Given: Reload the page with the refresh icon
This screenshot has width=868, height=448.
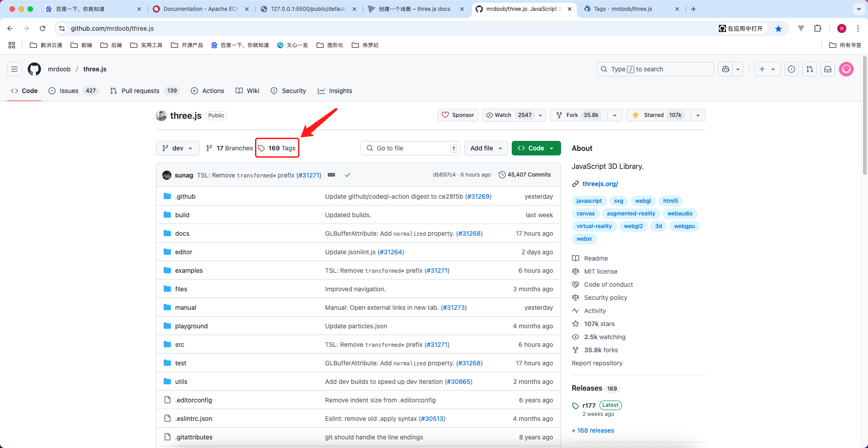Looking at the screenshot, I should (42, 28).
